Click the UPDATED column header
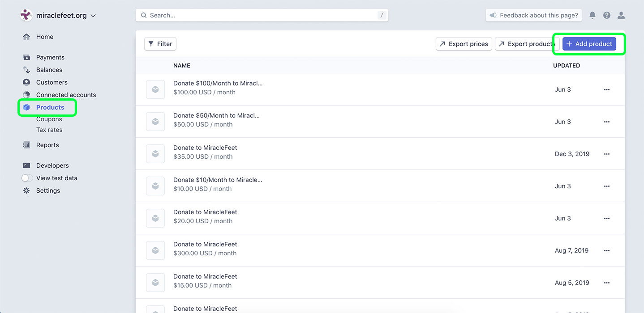The image size is (644, 313). (x=567, y=65)
